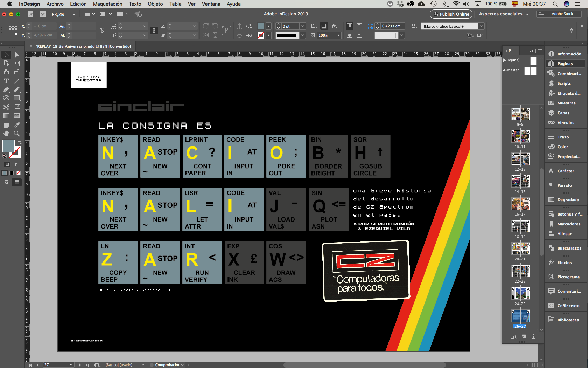
Task: Open arrange documents dropdown
Action: point(123,14)
